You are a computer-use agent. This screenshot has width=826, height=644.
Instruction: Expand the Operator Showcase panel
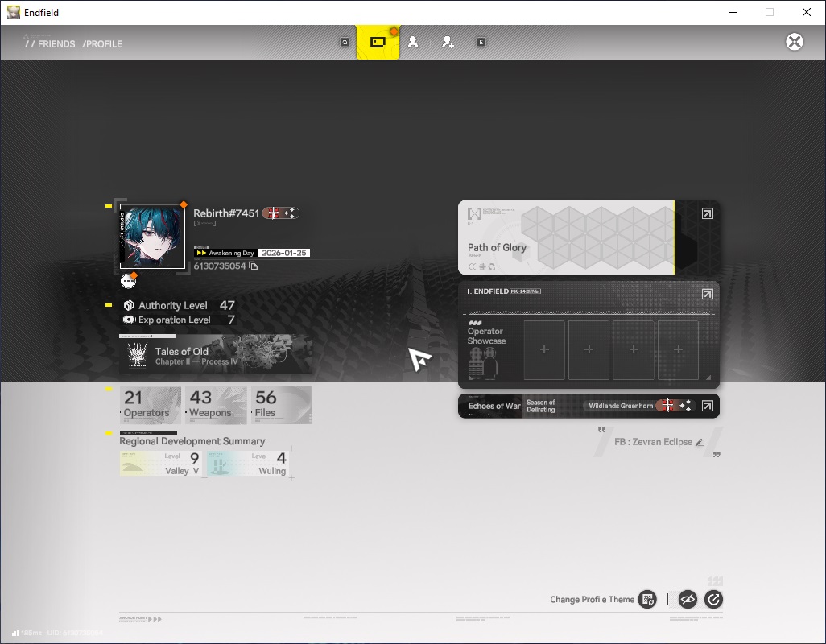[708, 294]
